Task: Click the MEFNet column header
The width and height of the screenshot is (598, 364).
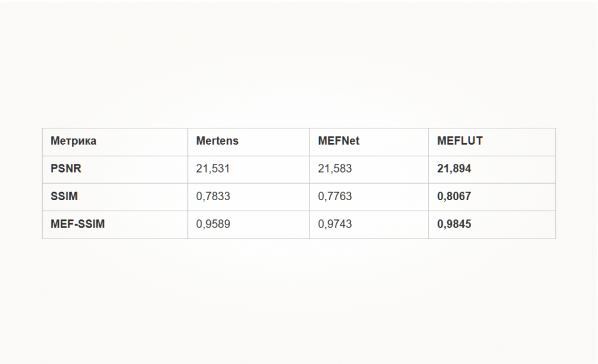Action: coord(339,141)
